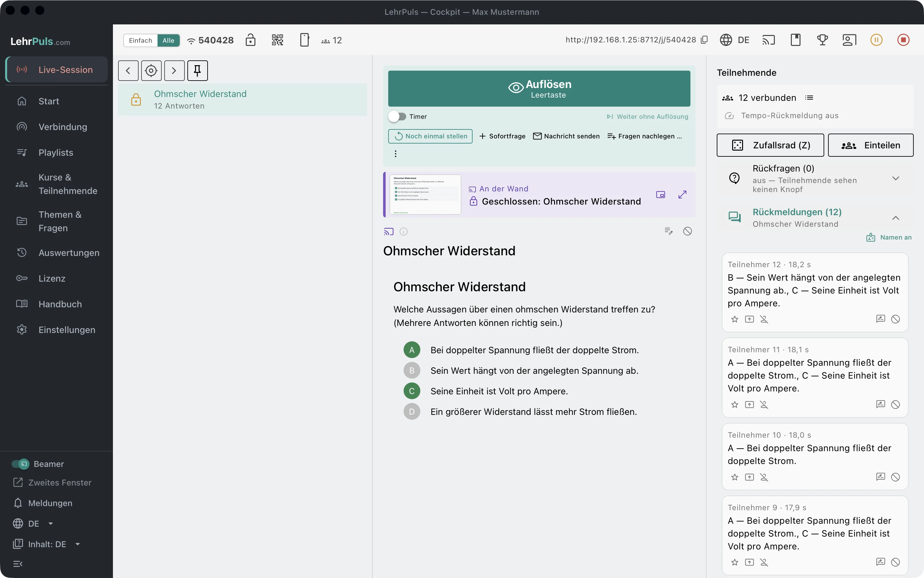This screenshot has height=578, width=924.
Task: Toggle the Timer switch
Action: pos(397,117)
